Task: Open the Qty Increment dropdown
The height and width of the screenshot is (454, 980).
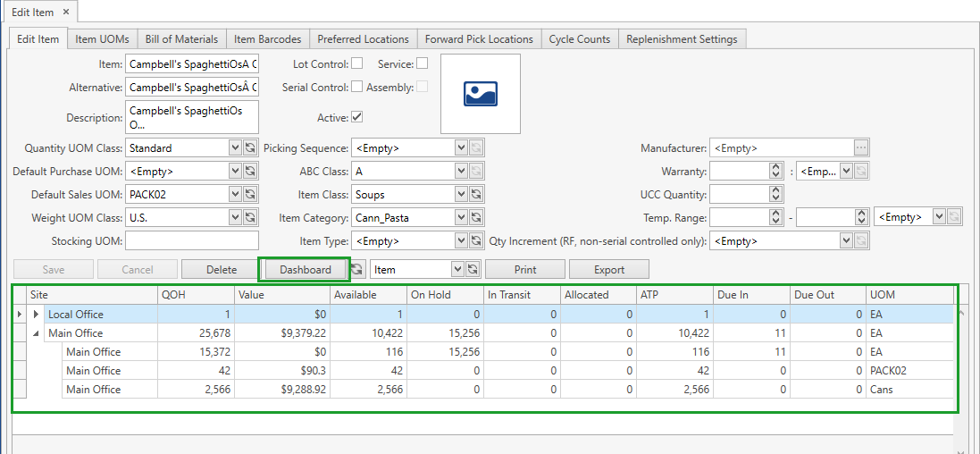Action: click(x=846, y=241)
